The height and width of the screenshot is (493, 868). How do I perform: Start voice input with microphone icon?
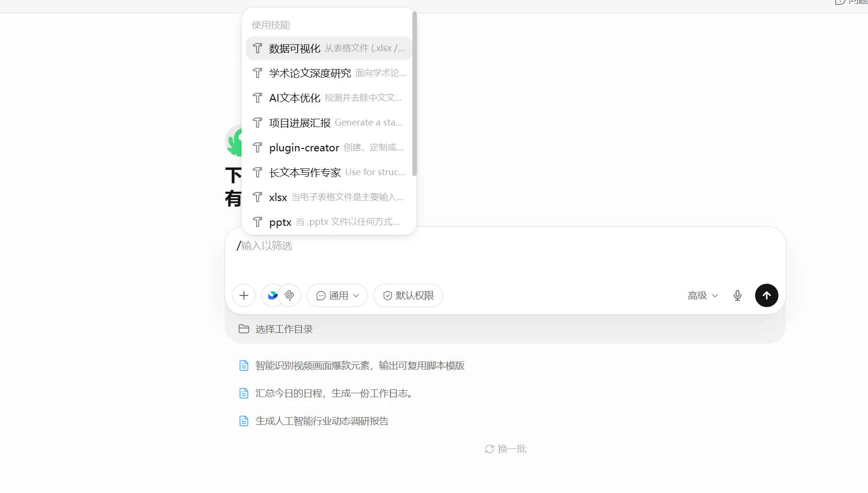[738, 295]
